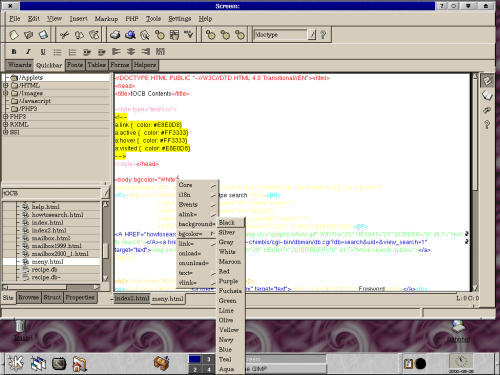
Task: Click the book icon in right sidebar
Action: coord(487,96)
